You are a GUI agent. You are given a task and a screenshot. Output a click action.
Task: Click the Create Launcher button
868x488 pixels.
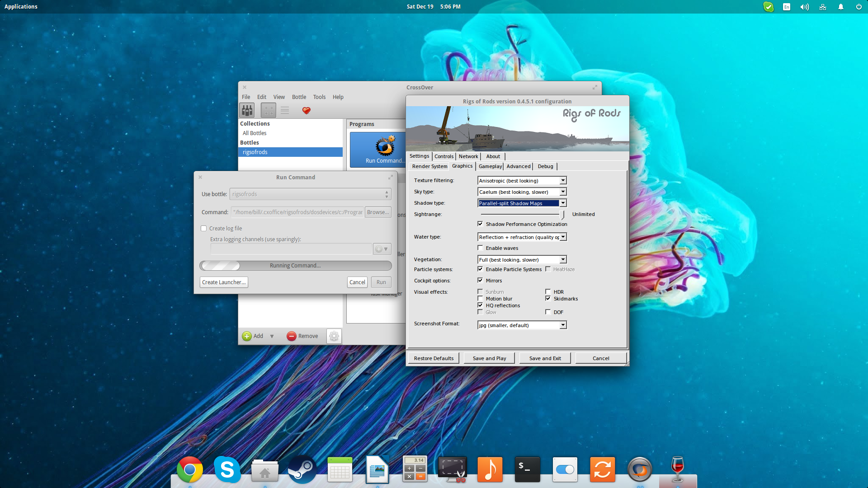click(x=224, y=282)
